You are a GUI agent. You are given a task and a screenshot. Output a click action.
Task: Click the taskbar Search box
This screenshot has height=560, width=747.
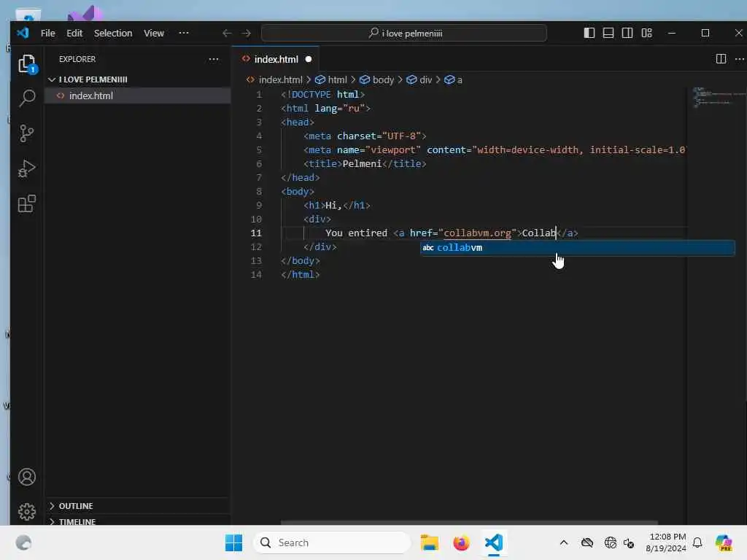pyautogui.click(x=332, y=542)
